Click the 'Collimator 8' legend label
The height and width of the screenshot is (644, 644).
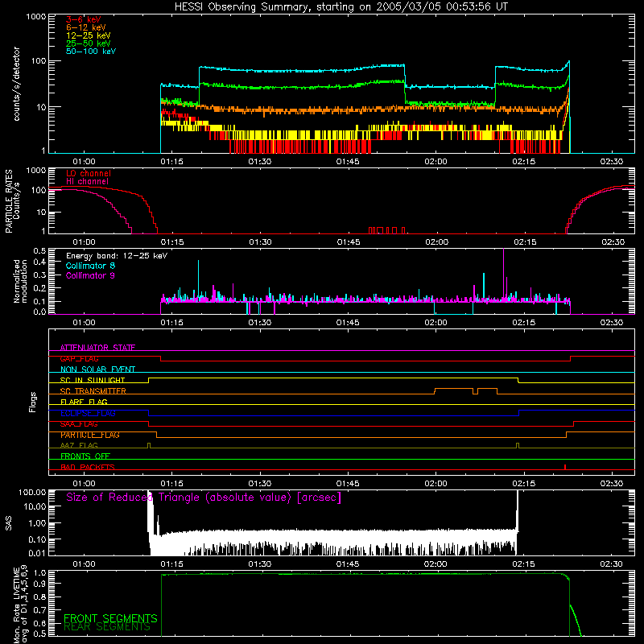point(90,266)
